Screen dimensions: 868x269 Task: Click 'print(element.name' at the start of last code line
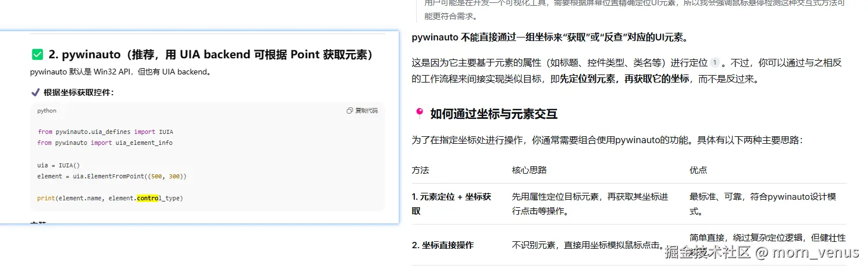pyautogui.click(x=71, y=199)
